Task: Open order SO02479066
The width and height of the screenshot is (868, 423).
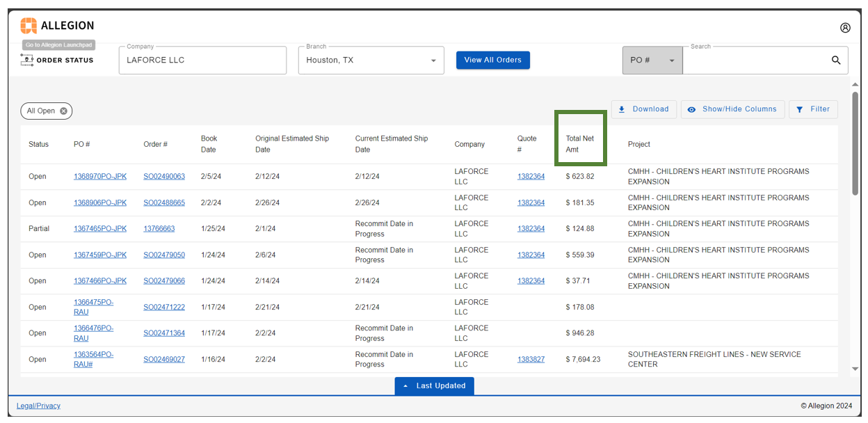Action: (x=164, y=281)
